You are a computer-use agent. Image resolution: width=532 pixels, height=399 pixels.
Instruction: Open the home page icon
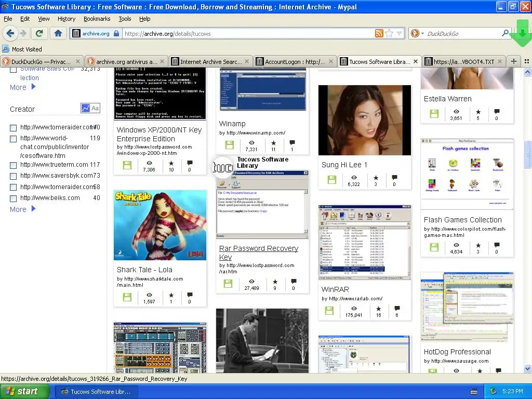pyautogui.click(x=58, y=33)
